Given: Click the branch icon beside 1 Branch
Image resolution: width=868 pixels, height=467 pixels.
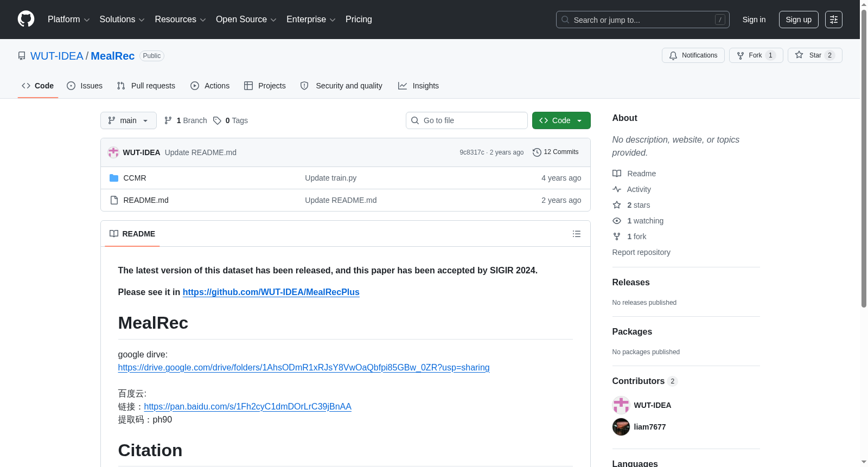Looking at the screenshot, I should [x=168, y=120].
